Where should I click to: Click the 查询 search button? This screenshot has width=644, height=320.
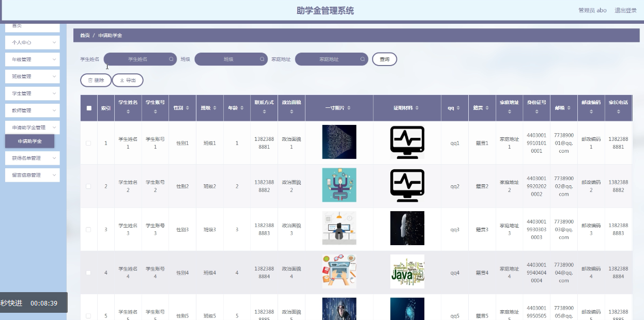click(x=385, y=59)
